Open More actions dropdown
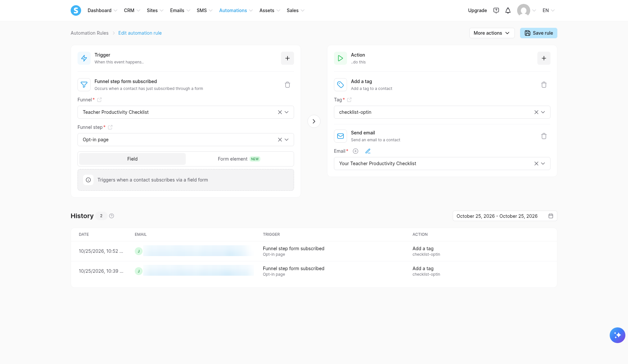 pyautogui.click(x=492, y=33)
